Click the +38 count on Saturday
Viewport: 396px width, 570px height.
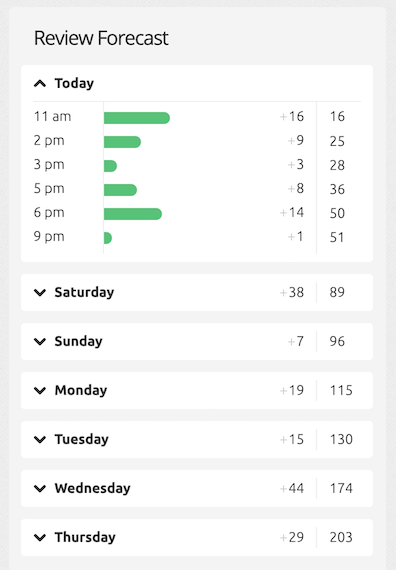pos(292,292)
